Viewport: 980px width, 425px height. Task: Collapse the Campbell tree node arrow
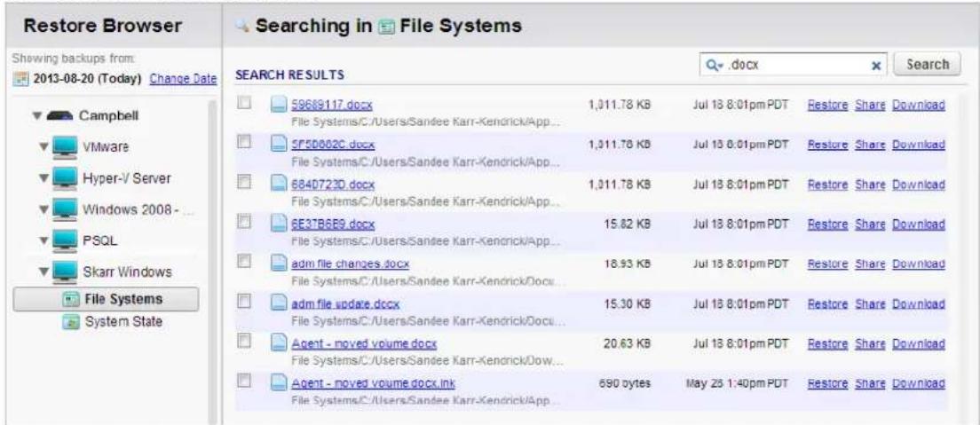coord(37,116)
